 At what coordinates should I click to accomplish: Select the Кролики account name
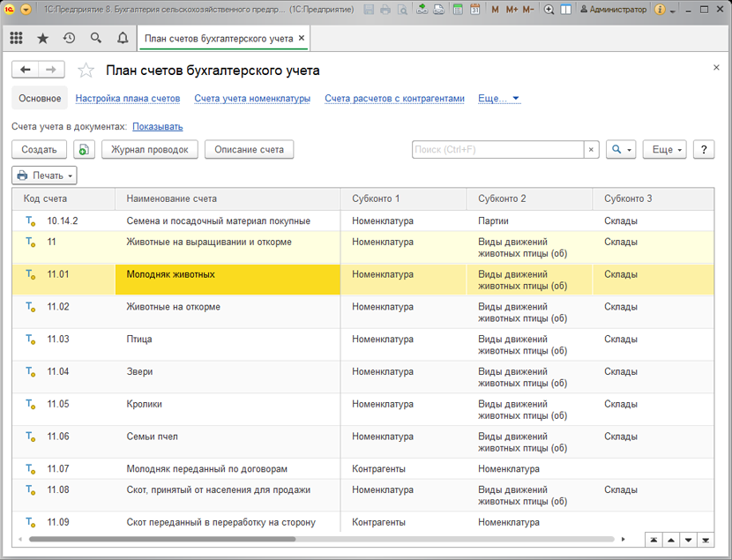(x=145, y=404)
